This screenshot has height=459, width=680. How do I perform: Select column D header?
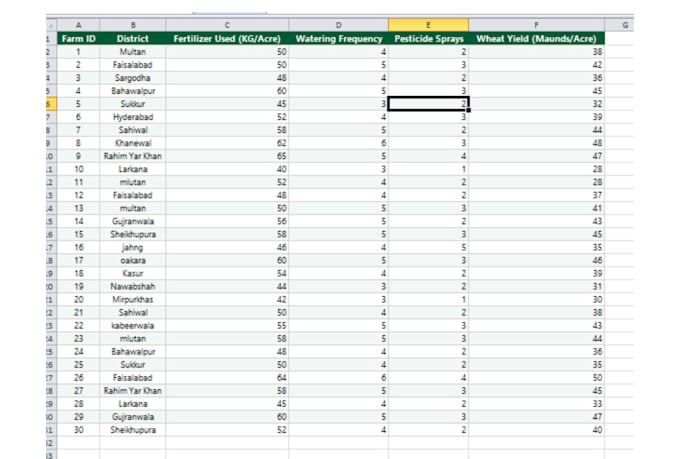click(x=338, y=25)
